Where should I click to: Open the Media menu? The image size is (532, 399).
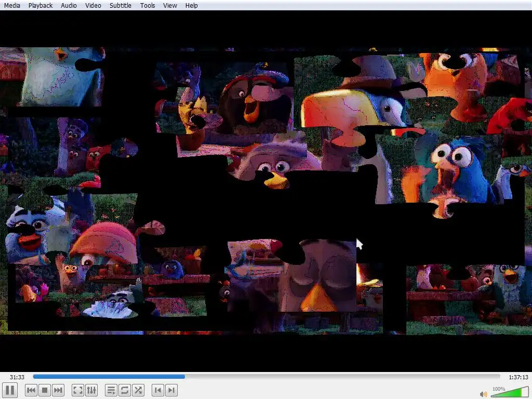[x=12, y=5]
